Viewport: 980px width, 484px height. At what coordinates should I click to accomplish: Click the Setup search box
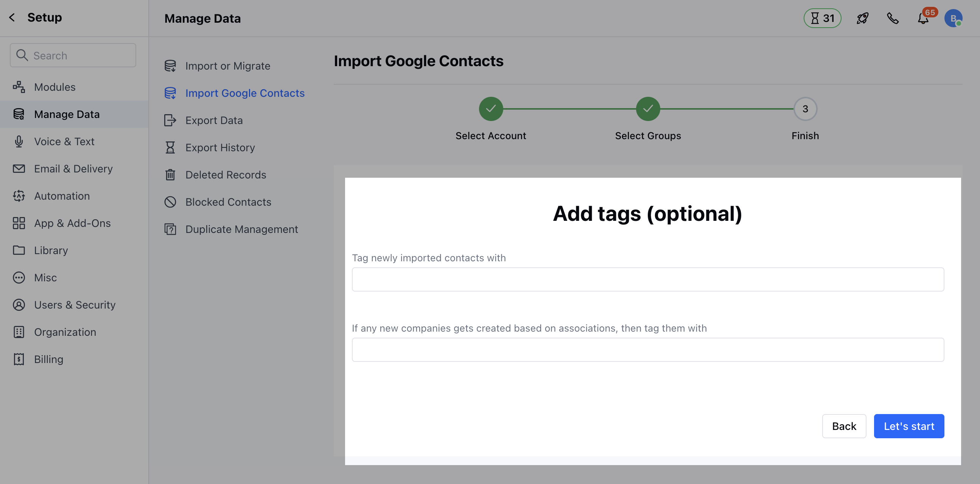(73, 56)
